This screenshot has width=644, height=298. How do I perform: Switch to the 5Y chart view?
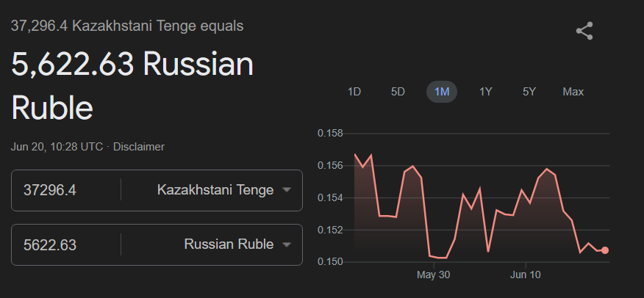(529, 92)
